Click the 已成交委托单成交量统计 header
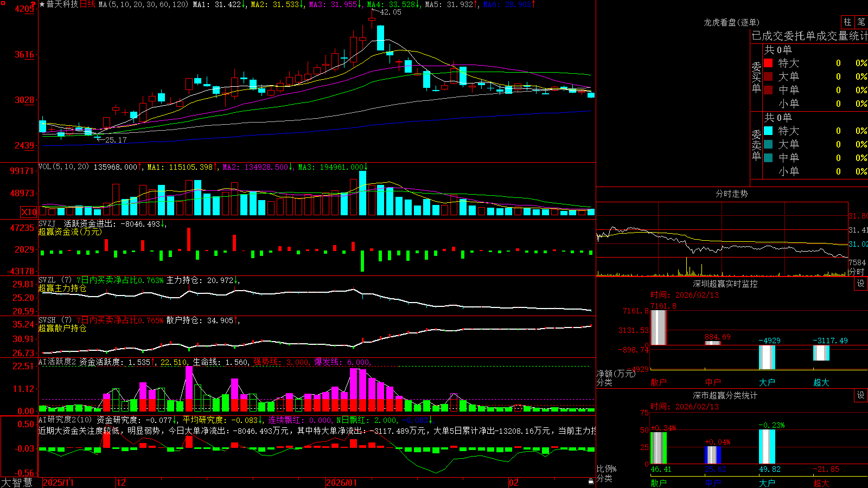This screenshot has width=868, height=488. 809,36
